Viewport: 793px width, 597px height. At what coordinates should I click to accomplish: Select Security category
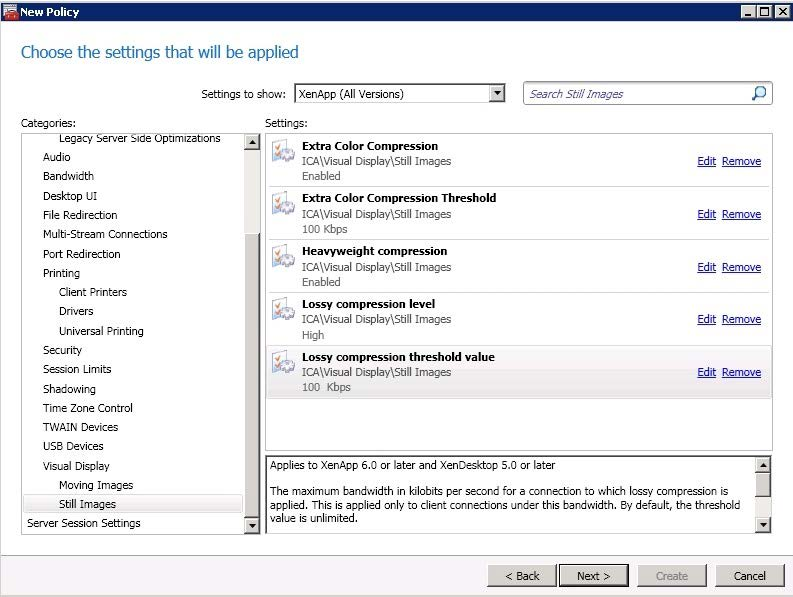pos(62,350)
